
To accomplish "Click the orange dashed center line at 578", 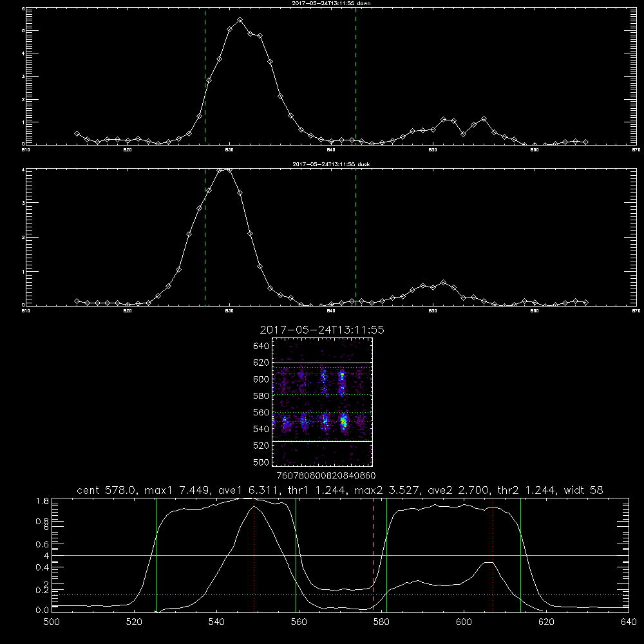I will coord(373,554).
